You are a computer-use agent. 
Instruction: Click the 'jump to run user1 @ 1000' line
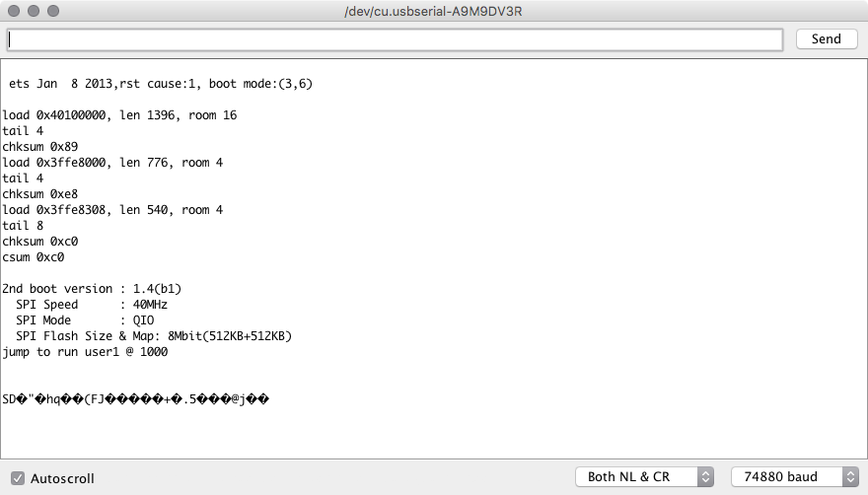tap(85, 352)
